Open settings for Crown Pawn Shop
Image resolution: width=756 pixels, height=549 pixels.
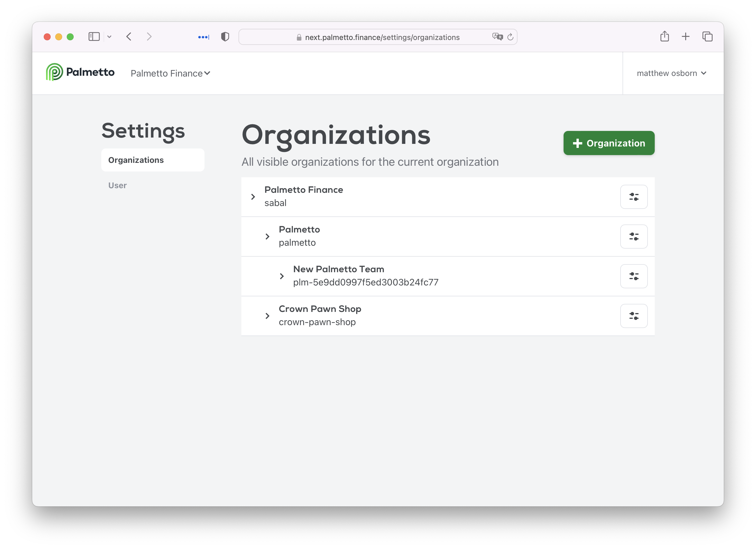(x=634, y=316)
